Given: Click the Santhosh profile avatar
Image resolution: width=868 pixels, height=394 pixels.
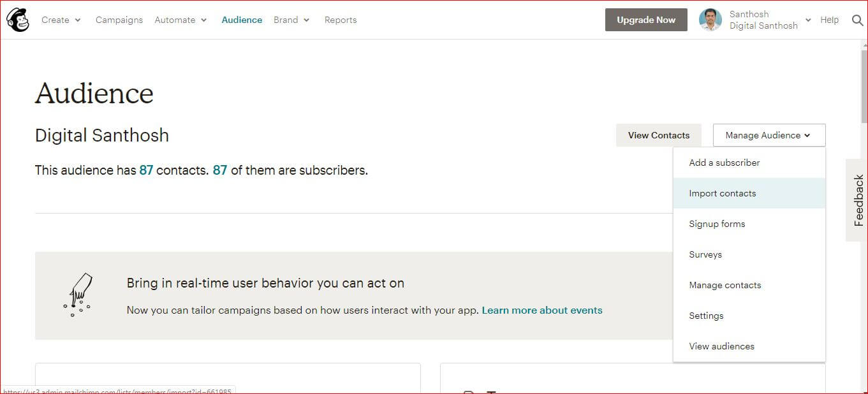Looking at the screenshot, I should pyautogui.click(x=710, y=20).
